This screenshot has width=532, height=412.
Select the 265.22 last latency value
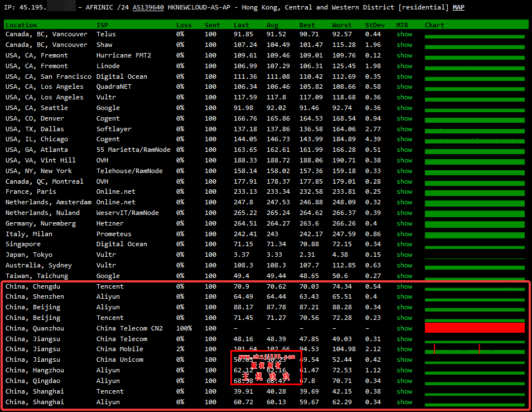pos(245,213)
